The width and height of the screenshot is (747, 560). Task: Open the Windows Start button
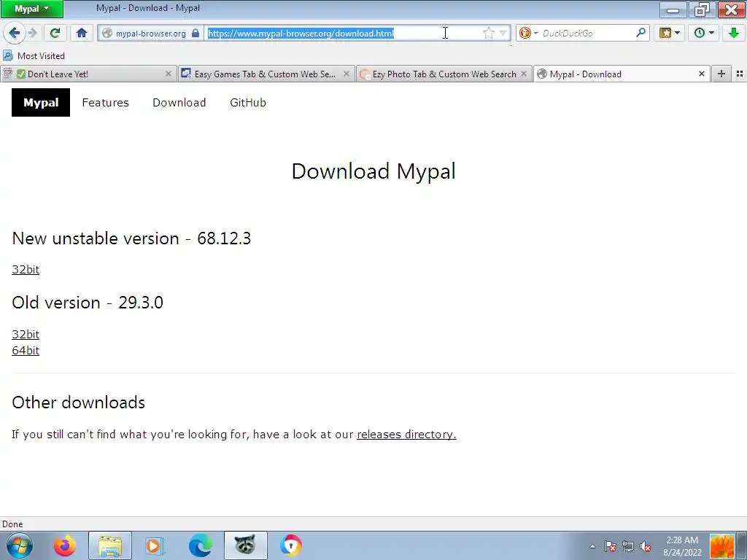pyautogui.click(x=20, y=545)
